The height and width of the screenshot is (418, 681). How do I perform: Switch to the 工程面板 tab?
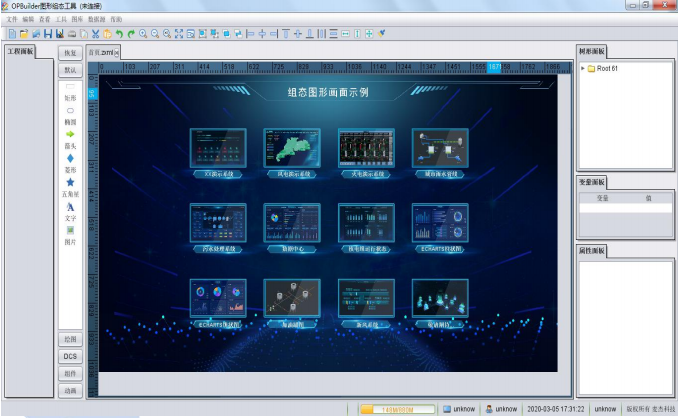[20, 51]
